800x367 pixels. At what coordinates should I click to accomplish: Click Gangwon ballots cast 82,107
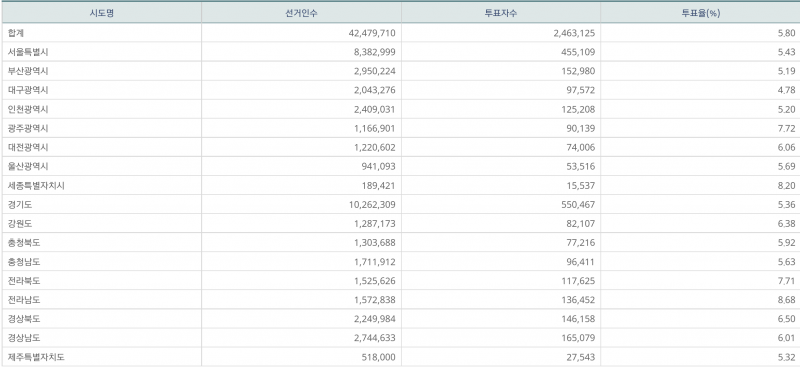[x=581, y=224]
